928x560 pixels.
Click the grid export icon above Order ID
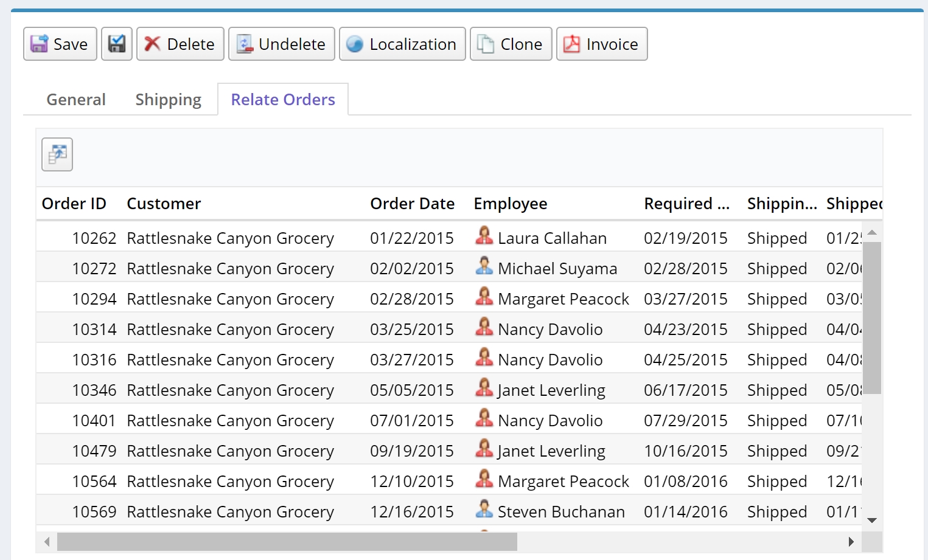tap(57, 154)
